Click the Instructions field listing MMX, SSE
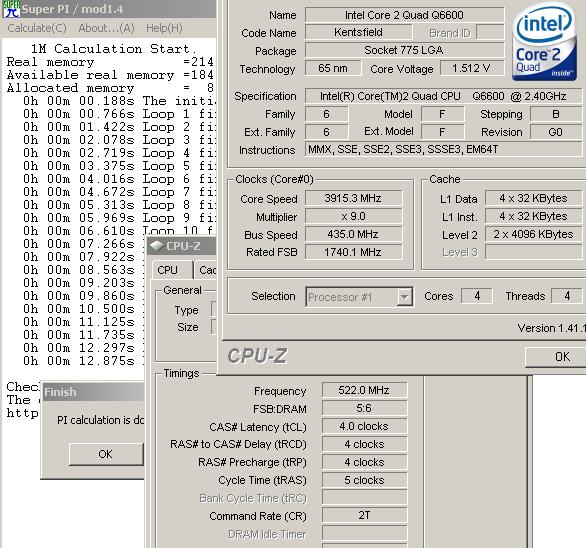The width and height of the screenshot is (586, 548). click(443, 150)
